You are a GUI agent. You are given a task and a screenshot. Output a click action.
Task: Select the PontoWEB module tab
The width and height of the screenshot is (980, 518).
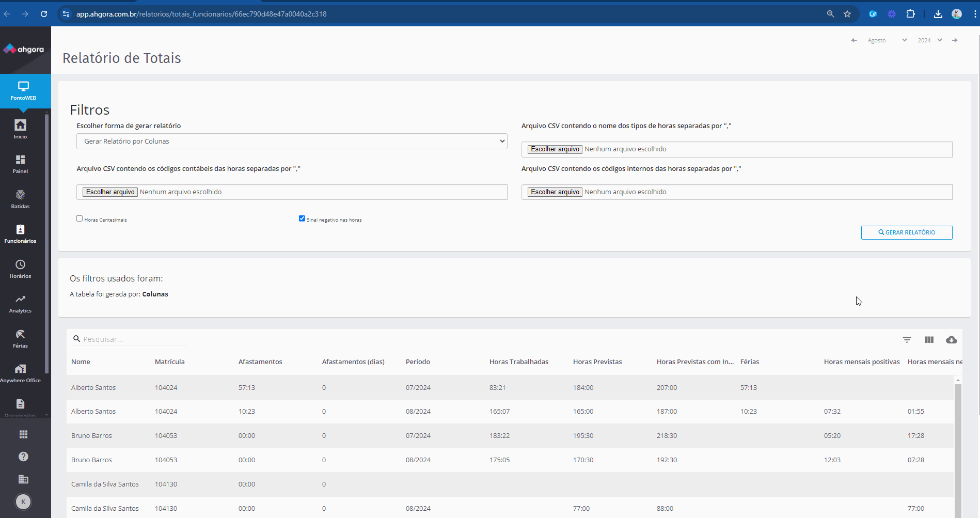tap(24, 91)
